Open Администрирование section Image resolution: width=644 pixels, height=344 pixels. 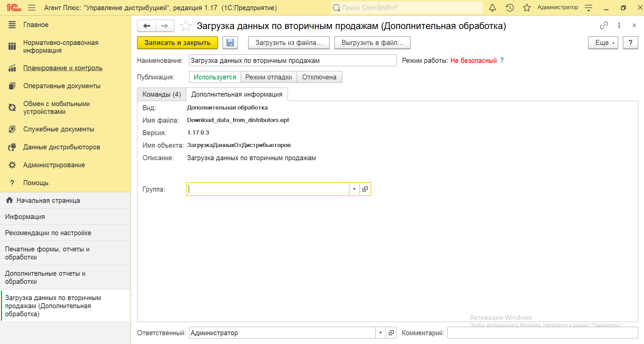coord(54,165)
